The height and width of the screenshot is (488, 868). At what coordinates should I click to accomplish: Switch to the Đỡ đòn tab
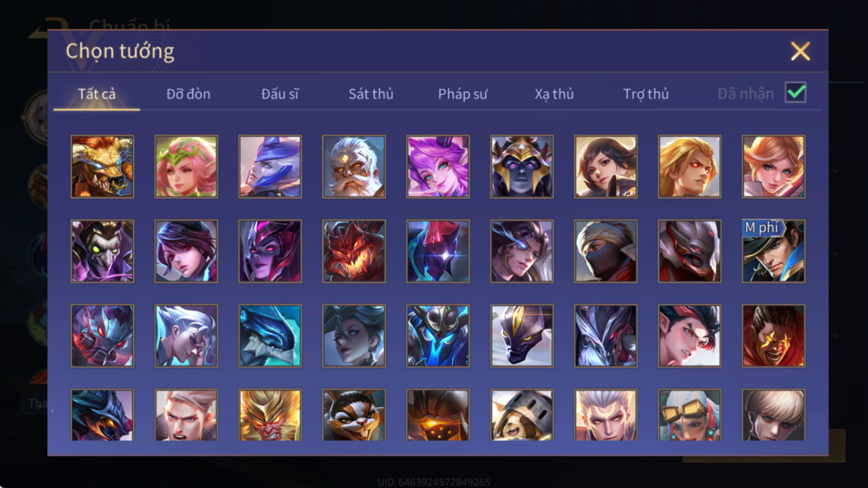point(188,94)
